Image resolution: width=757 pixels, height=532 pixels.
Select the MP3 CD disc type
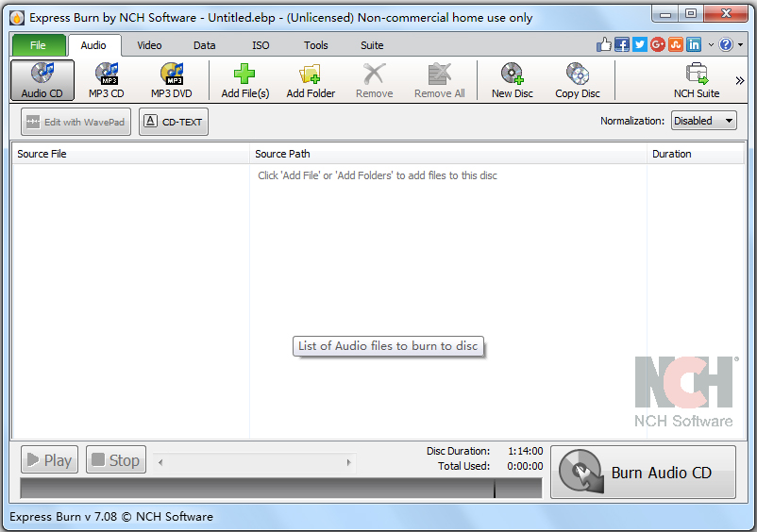107,80
